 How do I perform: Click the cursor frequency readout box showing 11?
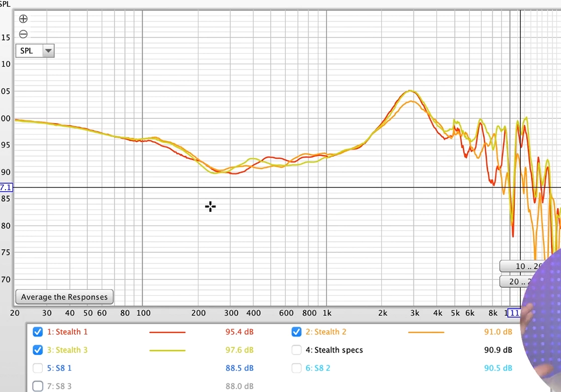(514, 313)
